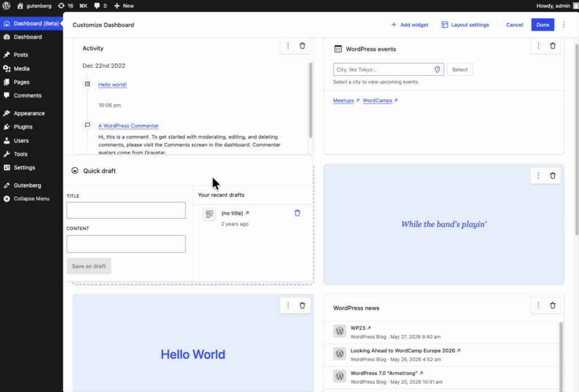Viewport: 579px width, 392px height.
Task: Open Activity widget three-dot options menu
Action: [x=288, y=46]
